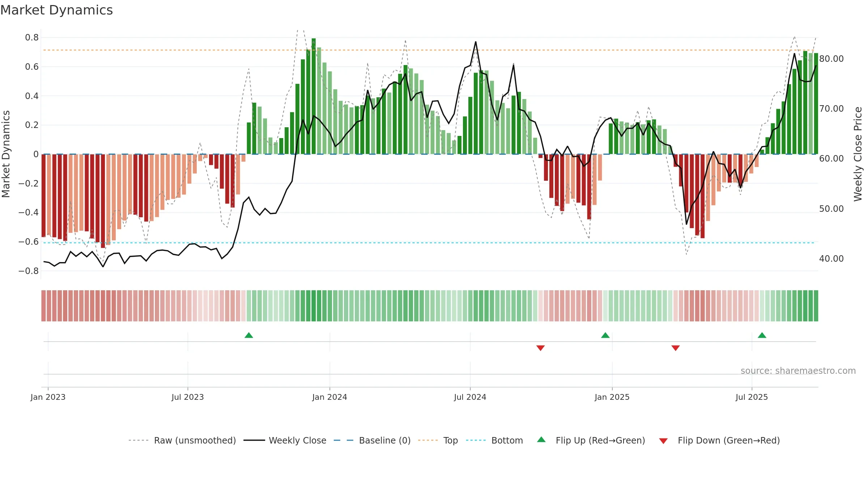Select the green flip-up marker after Jul 2025
The image size is (868, 488).
762,335
